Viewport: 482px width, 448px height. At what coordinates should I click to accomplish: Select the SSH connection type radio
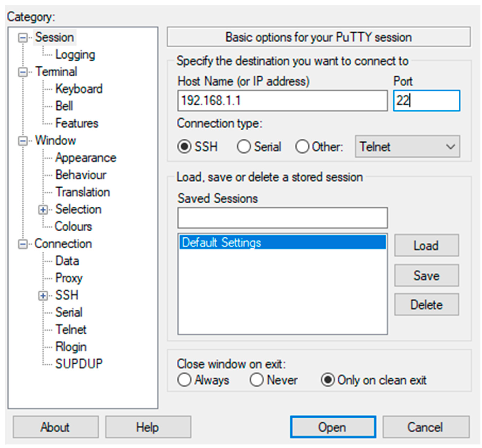point(184,147)
